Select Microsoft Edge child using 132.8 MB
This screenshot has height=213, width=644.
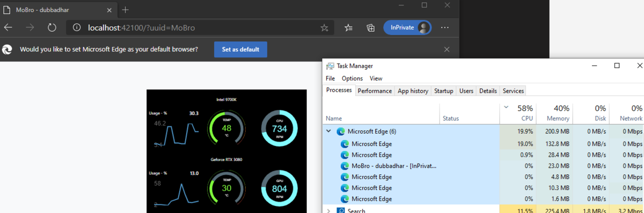(x=483, y=143)
